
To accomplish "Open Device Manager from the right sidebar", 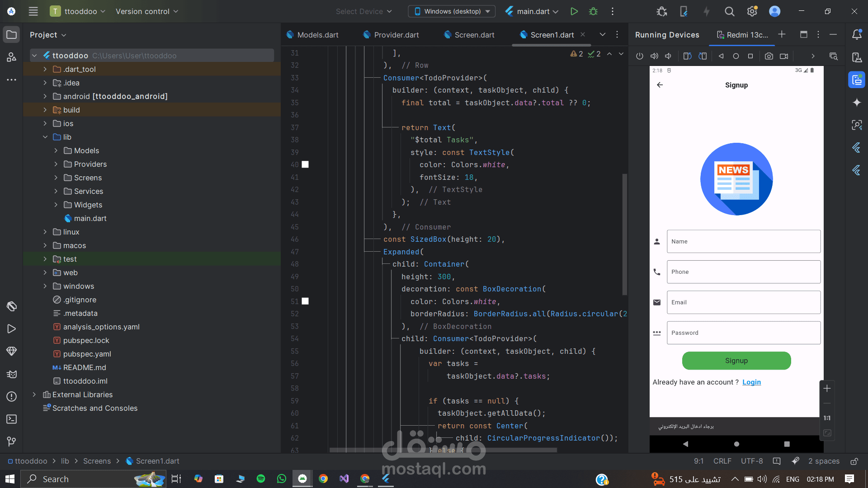I will coord(857,57).
